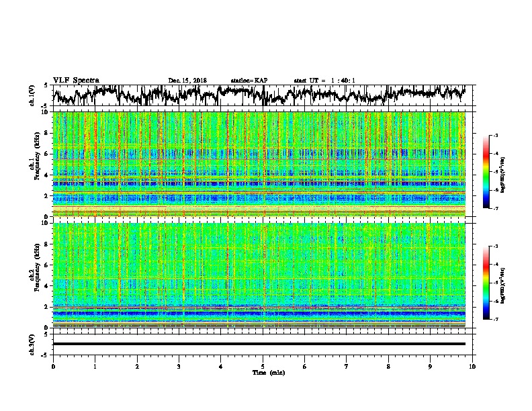Click the "-7" label on ch.2 color scale
Viewport: 532px width, 411px height.
[x=495, y=320]
